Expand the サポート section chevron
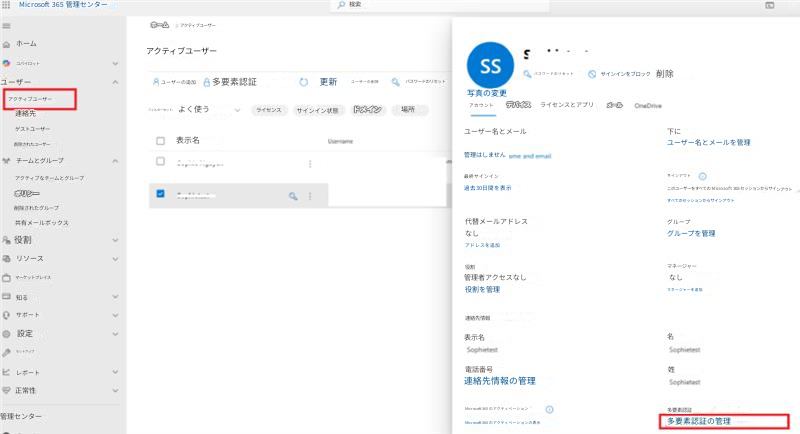Screen dimensions: 800x434 tap(115, 316)
